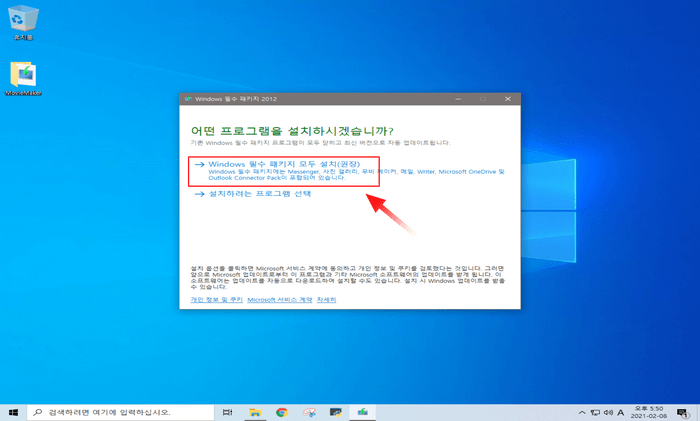The height and width of the screenshot is (421, 700).
Task: Open File Explorer from the taskbar
Action: click(255, 413)
